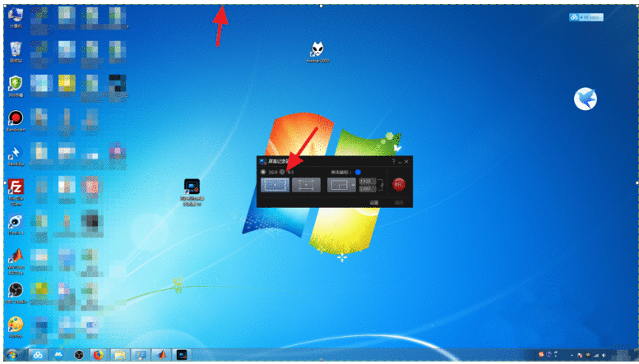Toggle the width-height aspect lock link
Screen dimensions: 639x364
[382, 185]
